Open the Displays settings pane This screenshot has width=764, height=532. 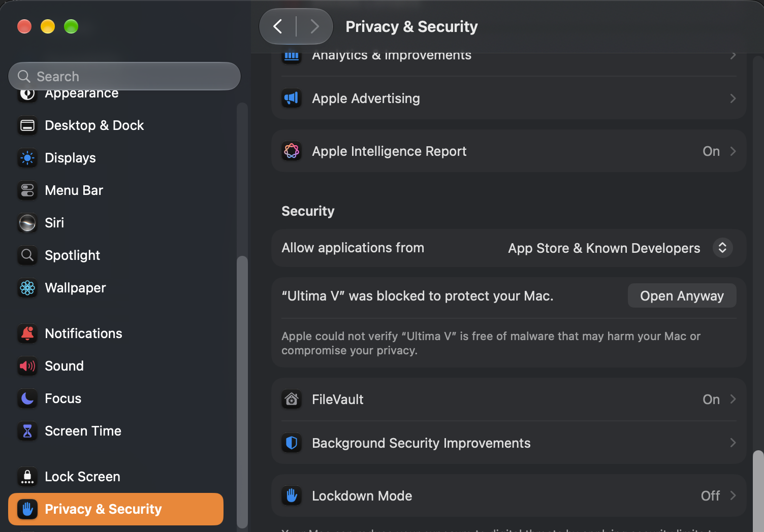coord(116,158)
